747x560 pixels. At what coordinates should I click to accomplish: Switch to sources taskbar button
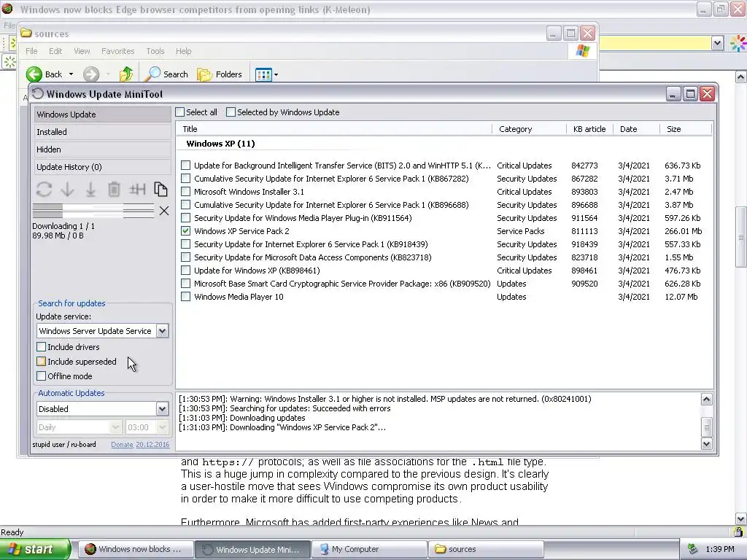point(486,549)
